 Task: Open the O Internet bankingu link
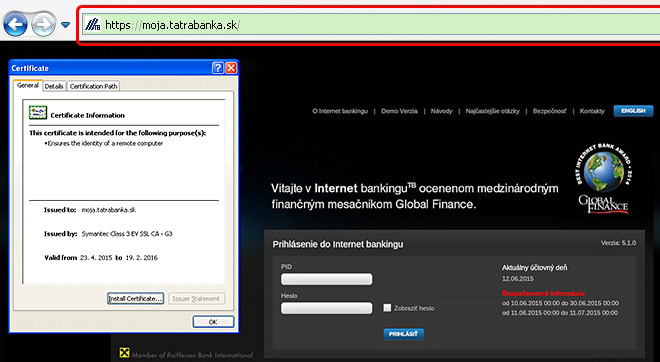340,111
